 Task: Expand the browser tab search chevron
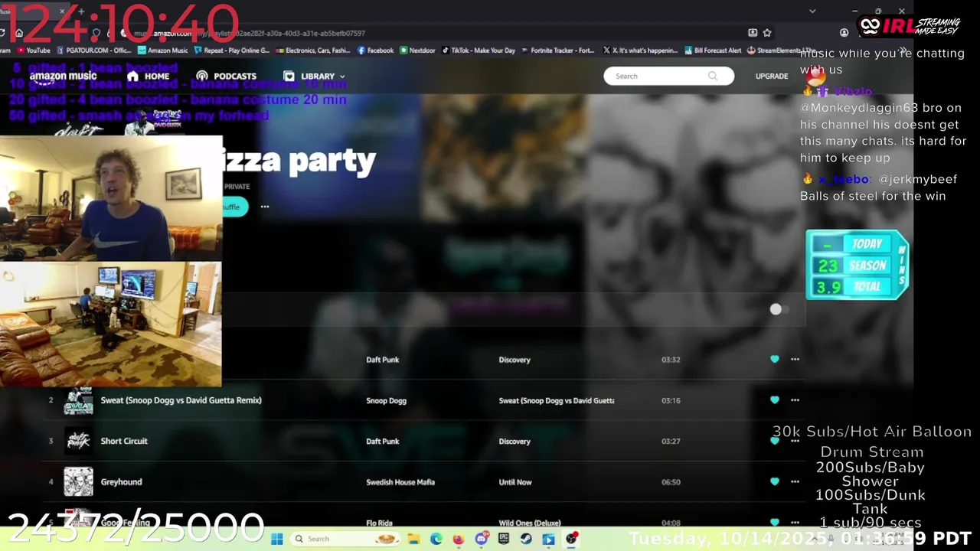(x=812, y=11)
